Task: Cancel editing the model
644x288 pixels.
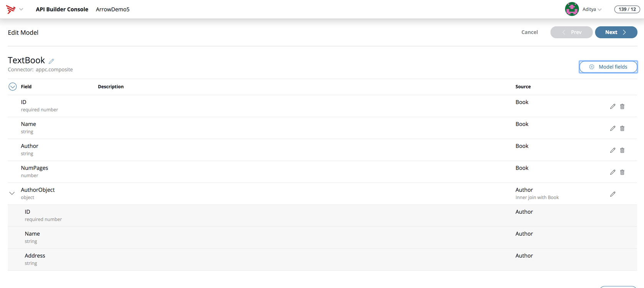Action: point(529,32)
